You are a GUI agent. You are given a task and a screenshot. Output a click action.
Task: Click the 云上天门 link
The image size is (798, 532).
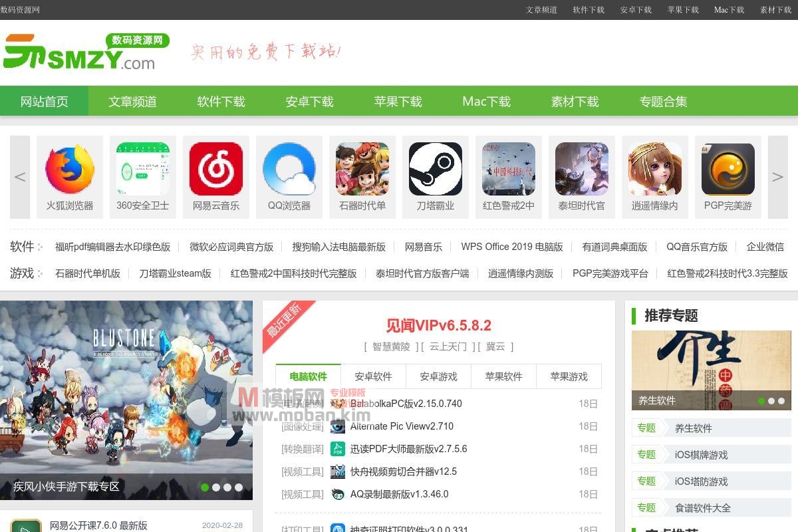(x=448, y=346)
